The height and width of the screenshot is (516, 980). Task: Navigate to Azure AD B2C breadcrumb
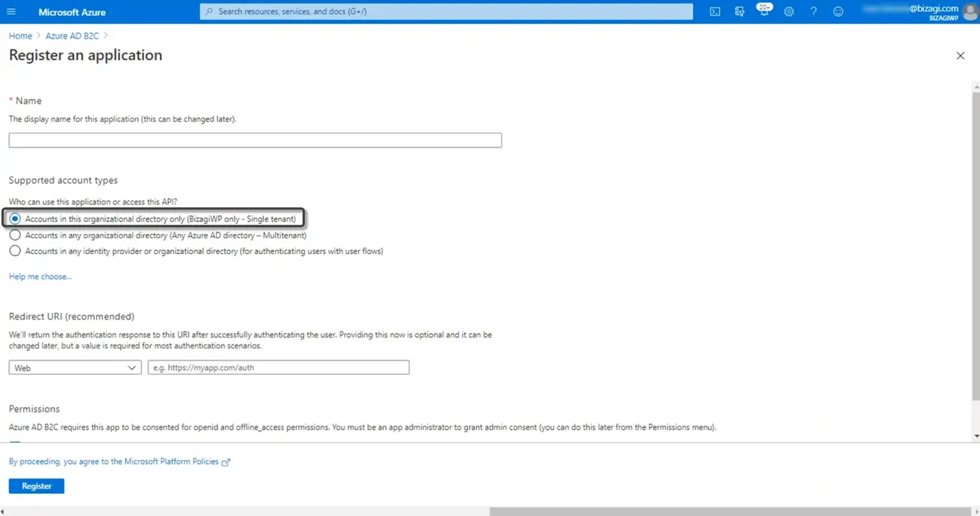point(72,36)
